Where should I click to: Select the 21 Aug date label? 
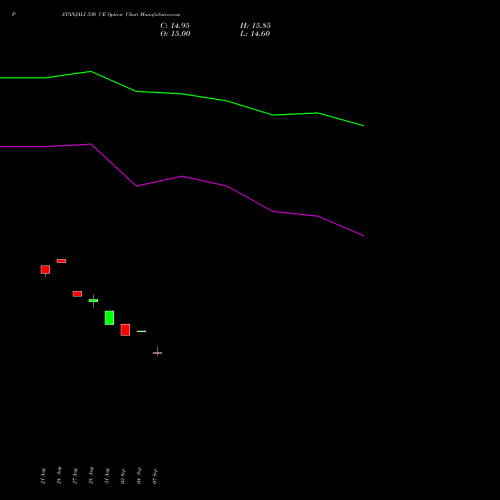tap(43, 476)
